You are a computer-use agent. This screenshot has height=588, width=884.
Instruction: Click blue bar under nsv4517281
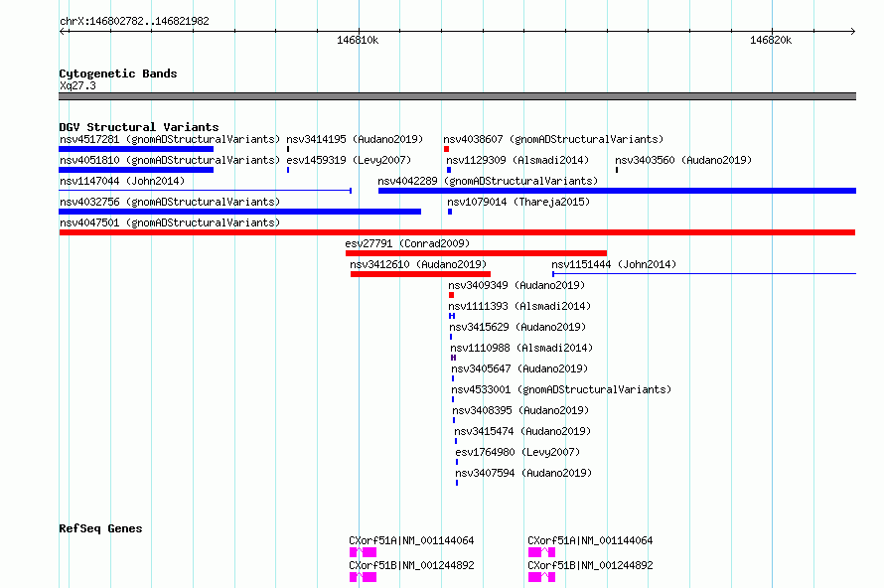(136, 149)
